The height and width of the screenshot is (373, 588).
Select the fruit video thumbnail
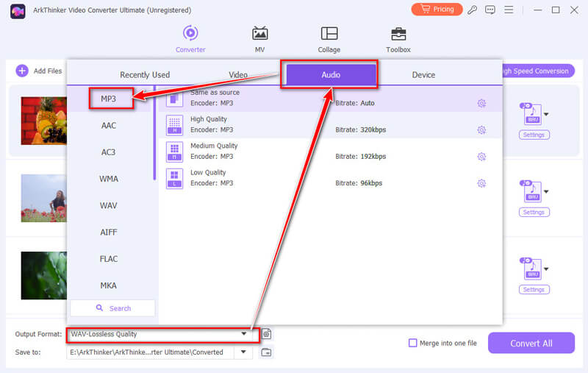tap(44, 121)
